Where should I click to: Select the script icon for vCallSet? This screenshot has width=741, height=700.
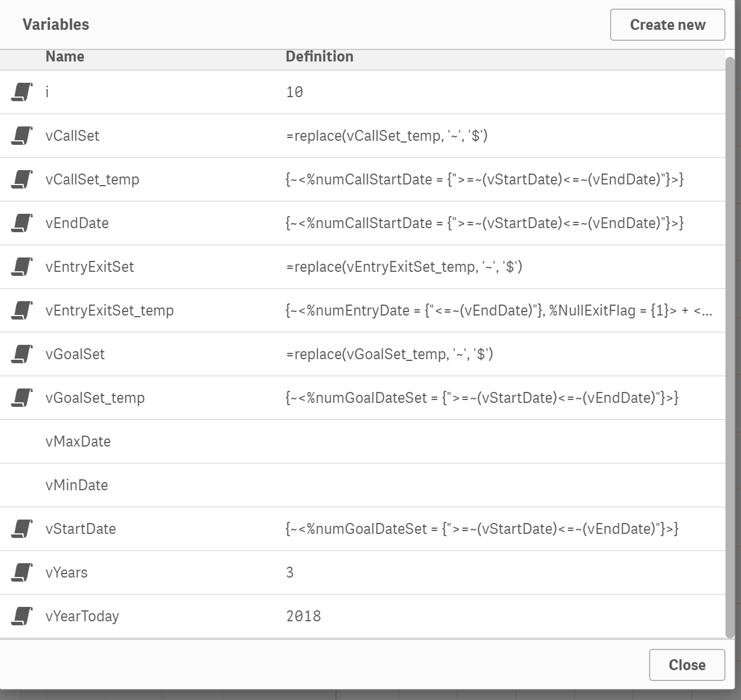[21, 136]
